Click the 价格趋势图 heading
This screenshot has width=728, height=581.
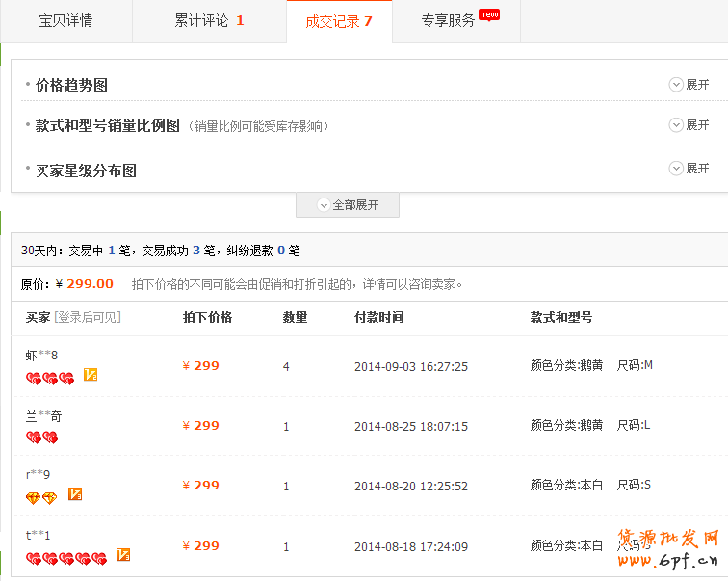point(71,85)
